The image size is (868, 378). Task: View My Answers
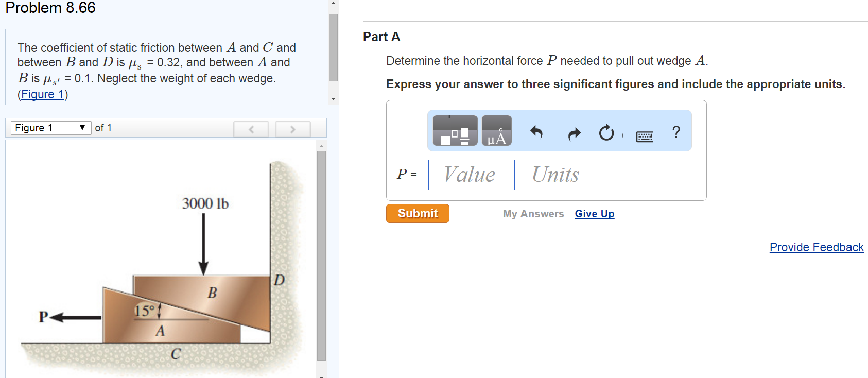coord(533,214)
